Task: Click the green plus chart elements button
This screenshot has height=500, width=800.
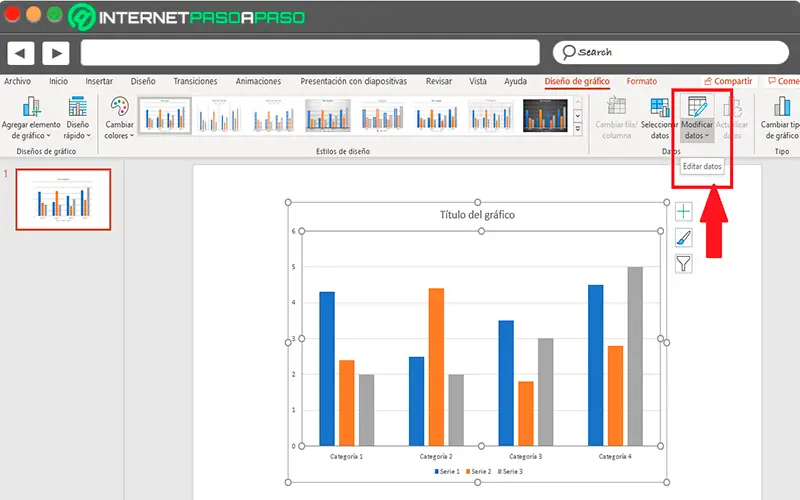Action: tap(684, 211)
